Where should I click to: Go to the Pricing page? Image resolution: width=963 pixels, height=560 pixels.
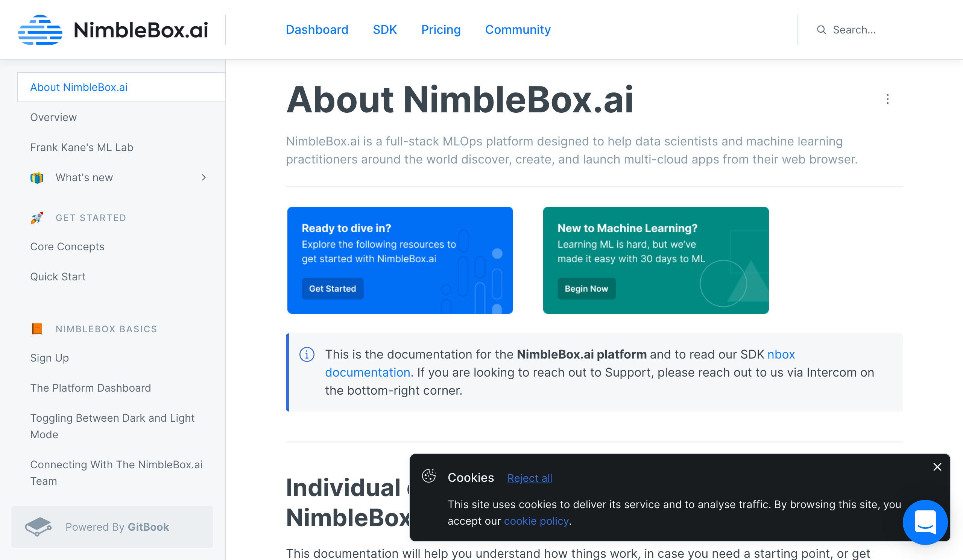point(440,30)
